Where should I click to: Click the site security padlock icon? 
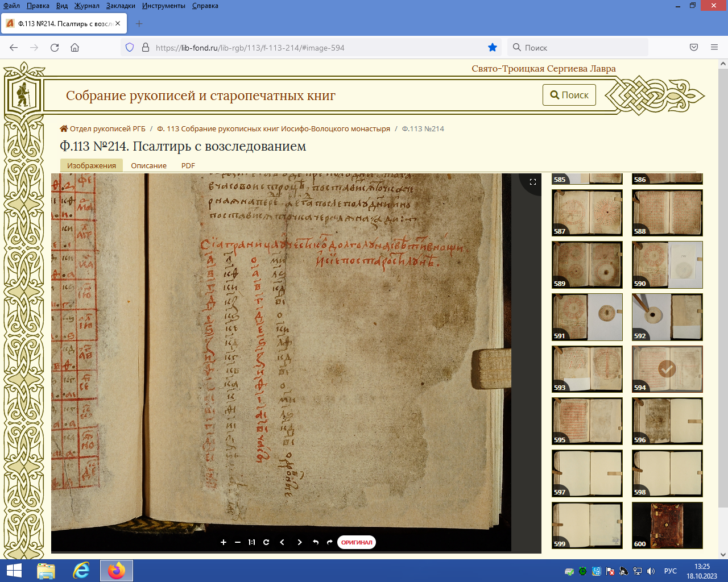[x=146, y=48]
